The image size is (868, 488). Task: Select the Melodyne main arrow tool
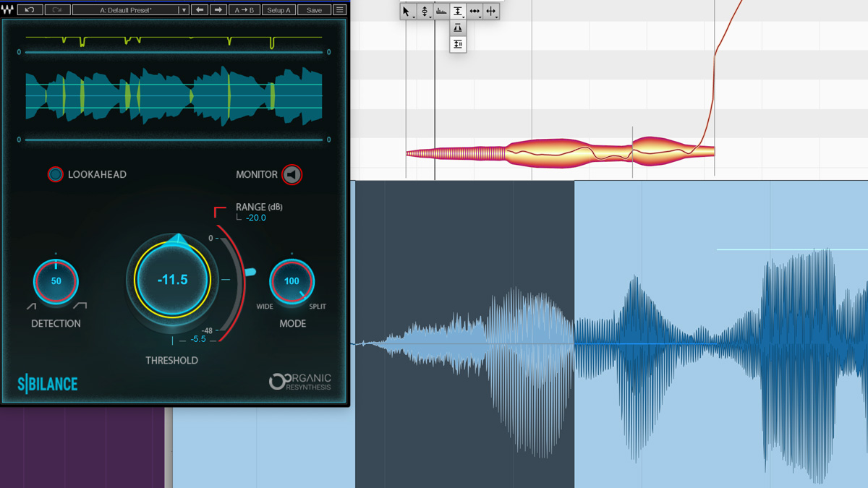(407, 11)
